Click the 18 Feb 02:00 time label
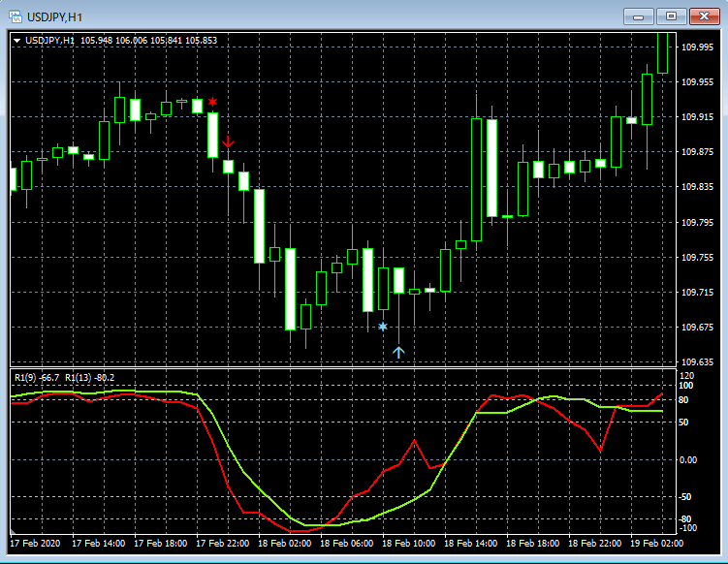Image resolution: width=728 pixels, height=564 pixels. (x=285, y=543)
